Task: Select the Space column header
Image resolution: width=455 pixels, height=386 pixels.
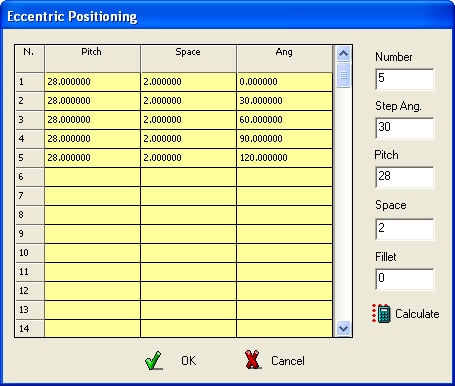Action: [x=188, y=59]
